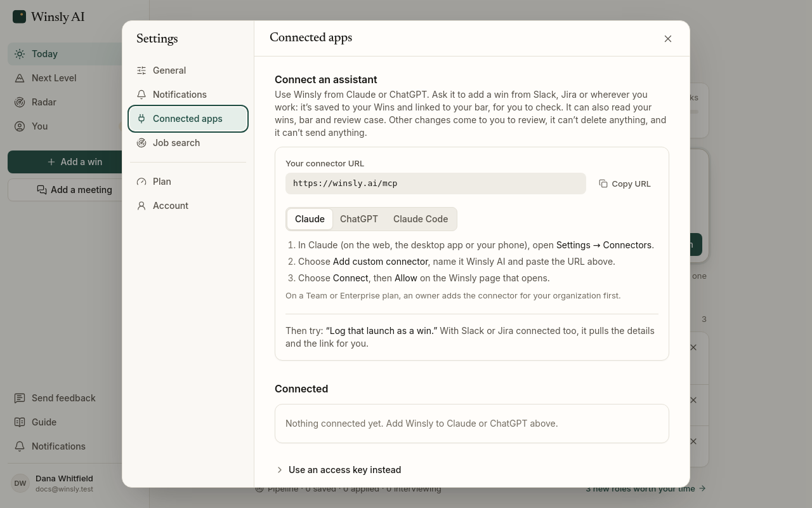Click the copy icon beside Copy URL
Viewport: 812px width, 508px height.
click(x=603, y=184)
